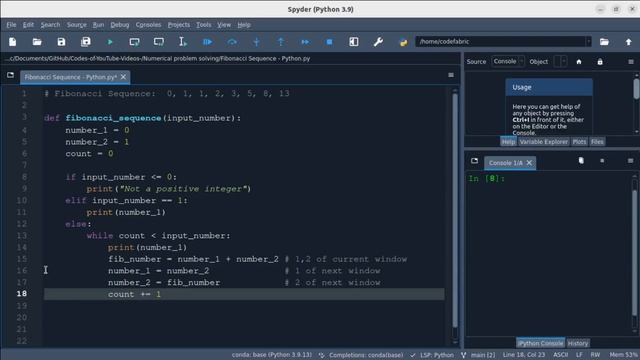The width and height of the screenshot is (640, 360).
Task: Stop debugging with the square stop icon
Action: point(329,42)
